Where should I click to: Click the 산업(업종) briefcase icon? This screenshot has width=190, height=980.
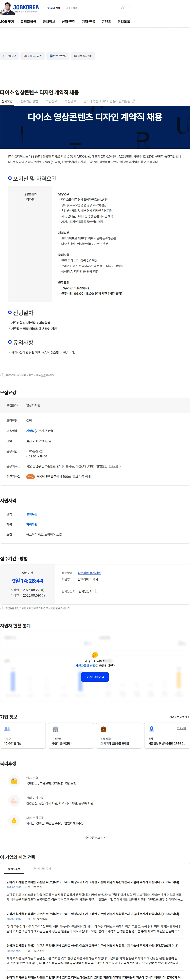click(x=103, y=729)
